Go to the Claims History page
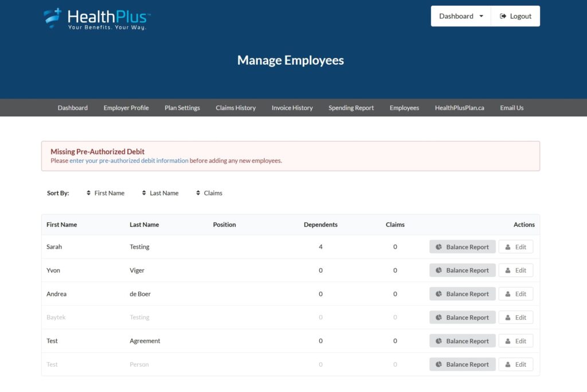Image resolution: width=587 pixels, height=392 pixels. (x=236, y=108)
